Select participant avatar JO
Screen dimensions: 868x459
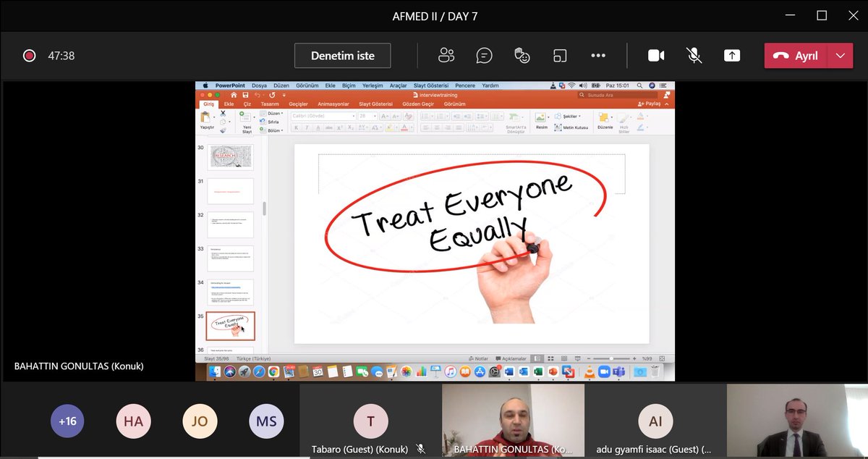(x=200, y=421)
